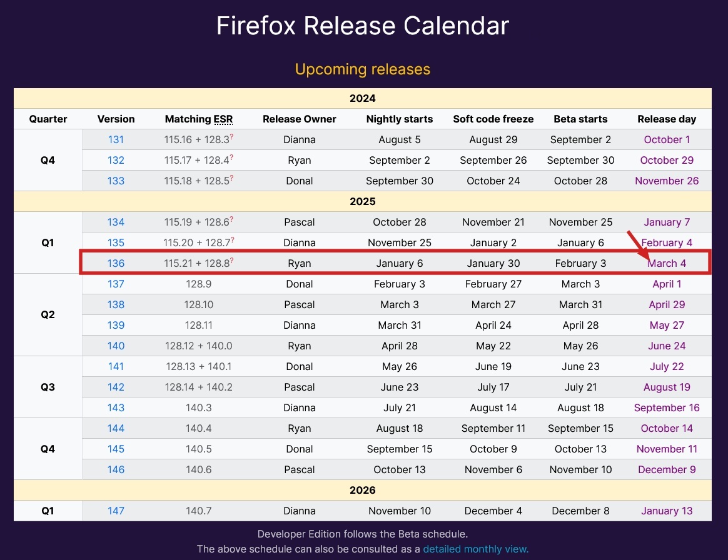This screenshot has height=560, width=728.
Task: Click the June 24 release day
Action: pos(667,346)
